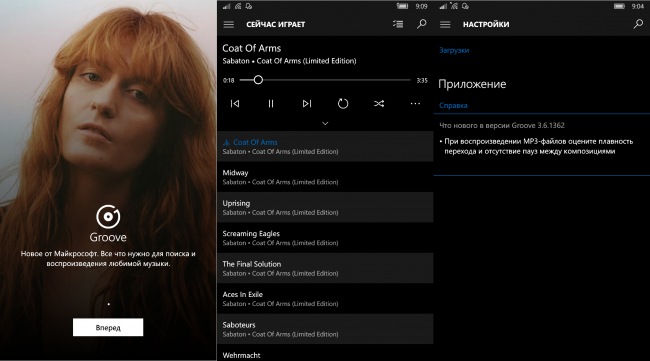Open the Справка link
The image size is (650, 361).
click(453, 105)
